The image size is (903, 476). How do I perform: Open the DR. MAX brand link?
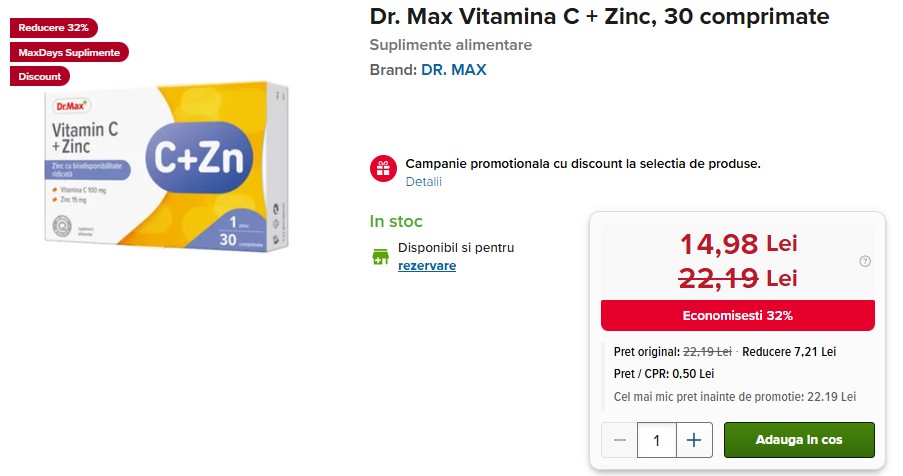(454, 70)
